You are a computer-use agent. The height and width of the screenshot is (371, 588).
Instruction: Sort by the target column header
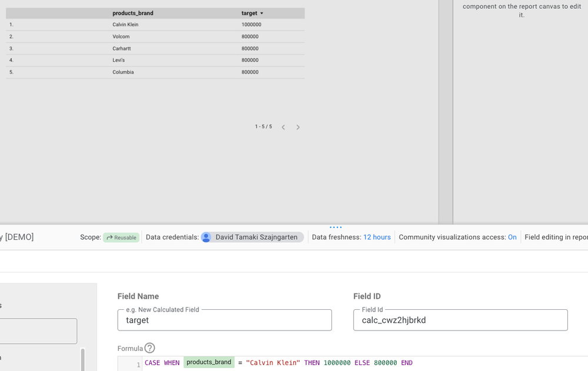(250, 13)
